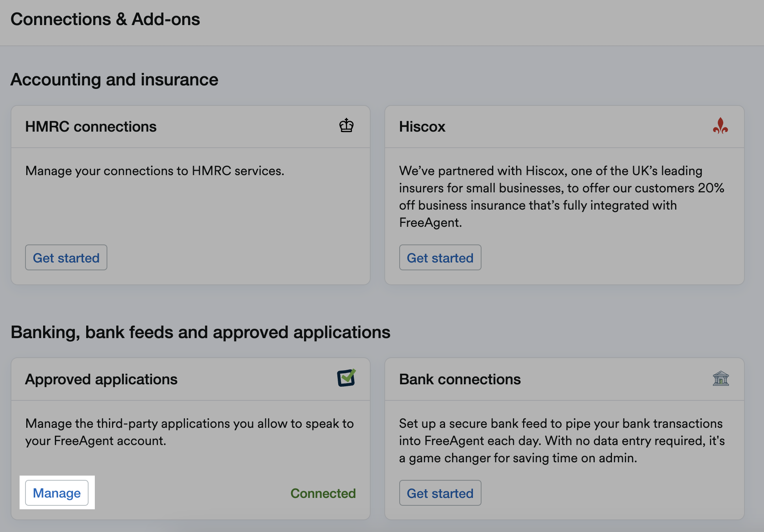Click the HMRC services description text

[155, 171]
